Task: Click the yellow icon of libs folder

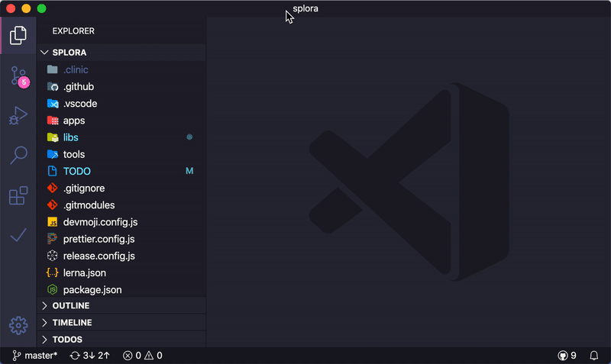Action: tap(53, 137)
